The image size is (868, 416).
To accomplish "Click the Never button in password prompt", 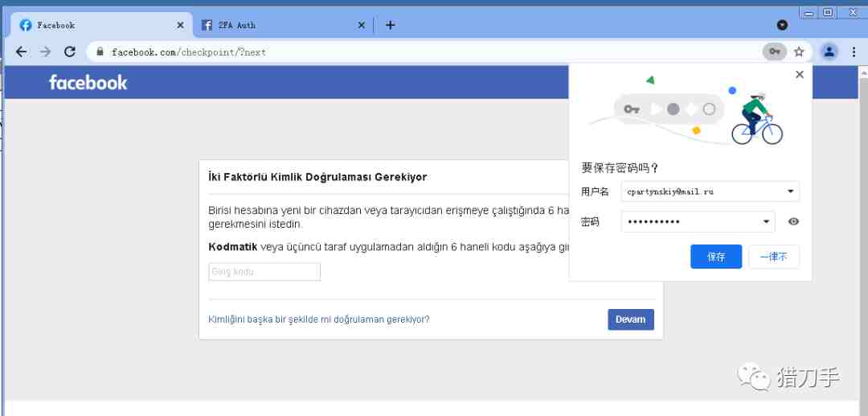I will 774,257.
